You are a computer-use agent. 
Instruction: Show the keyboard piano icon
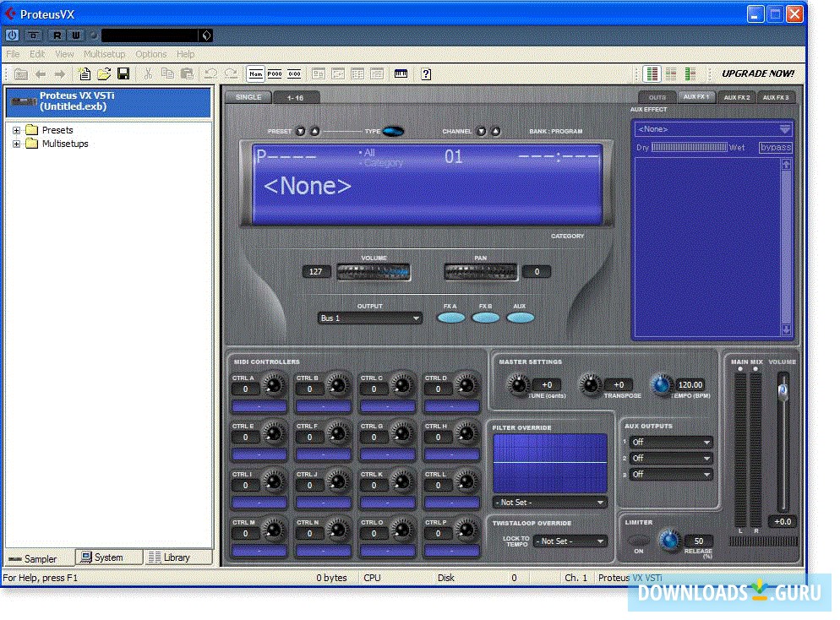coord(401,73)
